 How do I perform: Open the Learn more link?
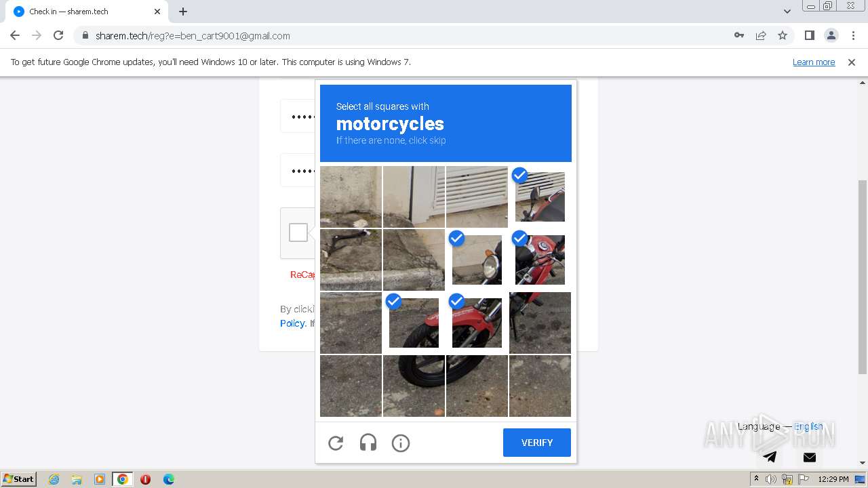814,62
